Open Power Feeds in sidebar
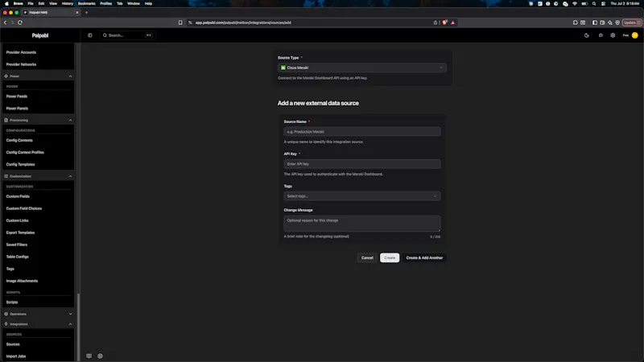644x362 pixels. 16,97
